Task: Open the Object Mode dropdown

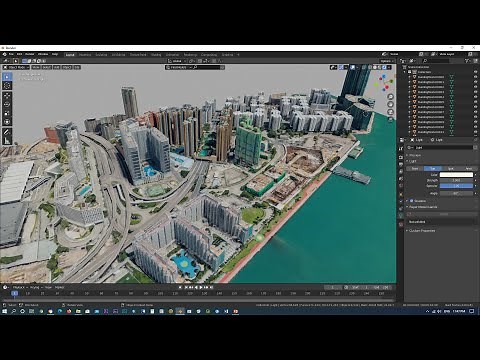Action: 16,67
